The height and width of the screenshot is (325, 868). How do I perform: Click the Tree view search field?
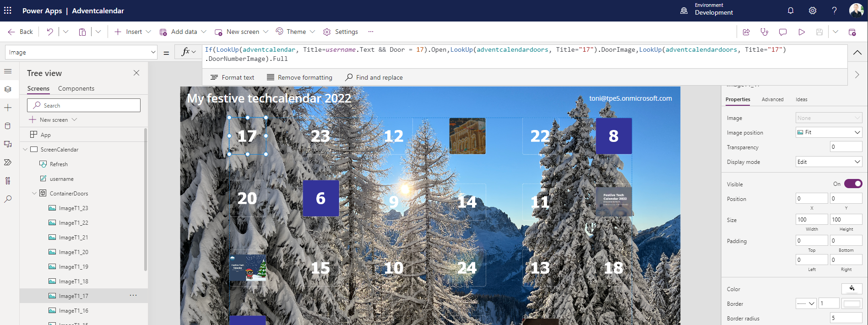pyautogui.click(x=84, y=105)
